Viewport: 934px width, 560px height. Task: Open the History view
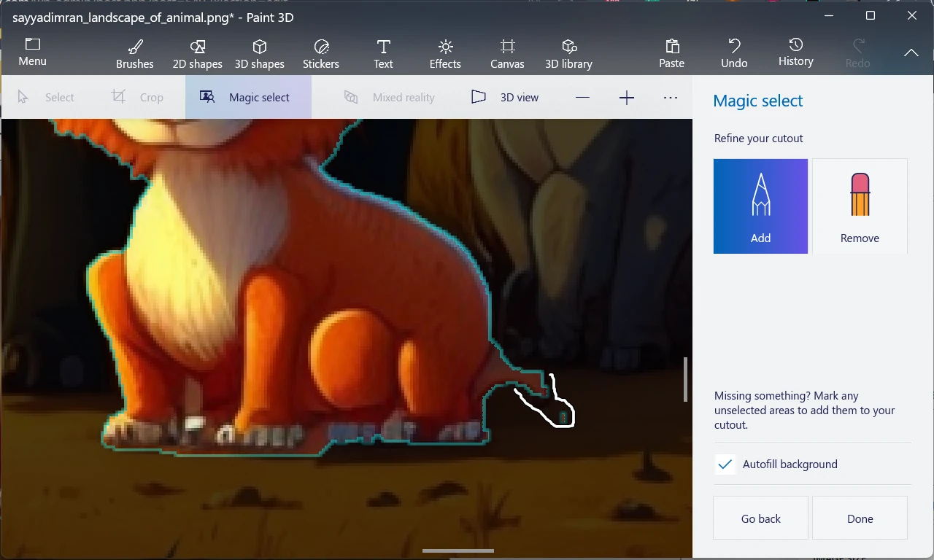(795, 52)
